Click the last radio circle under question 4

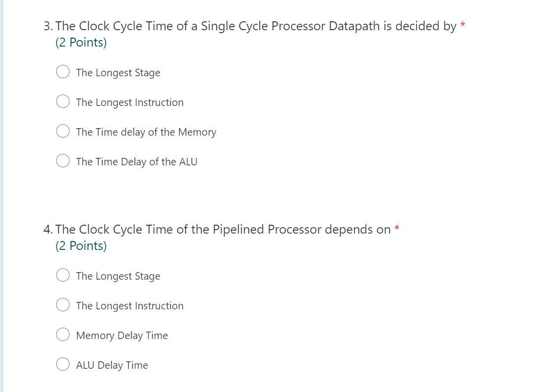(62, 364)
